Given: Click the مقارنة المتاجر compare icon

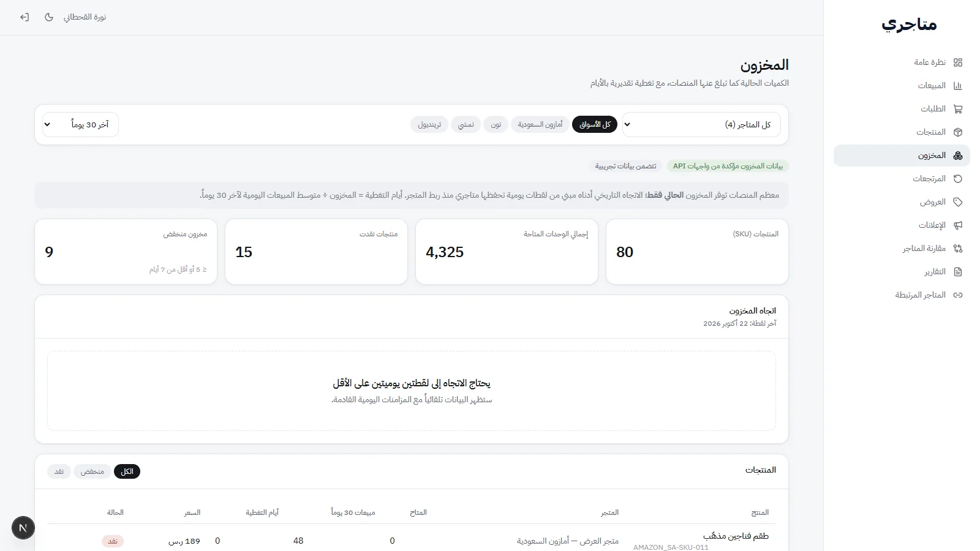Looking at the screenshot, I should tap(958, 249).
